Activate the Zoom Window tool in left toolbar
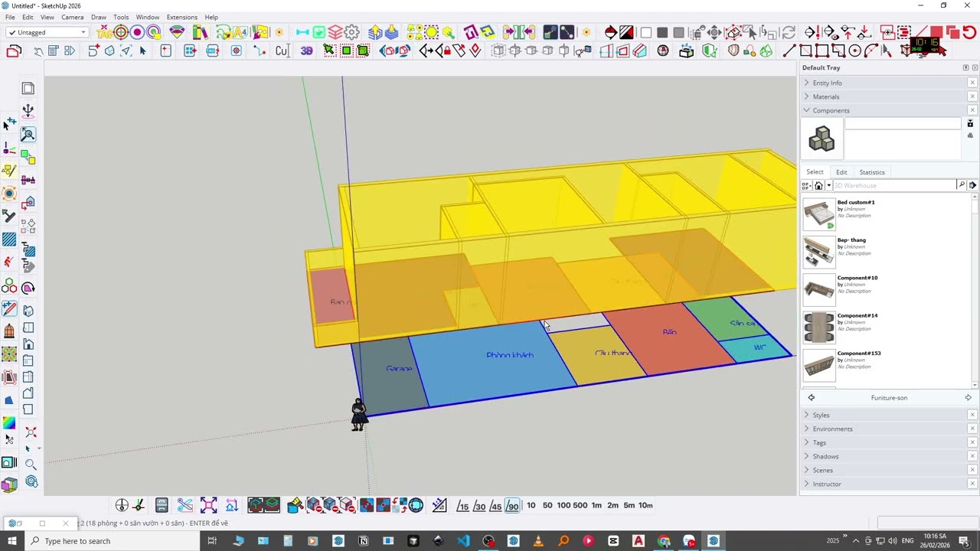This screenshot has width=980, height=551. click(28, 135)
